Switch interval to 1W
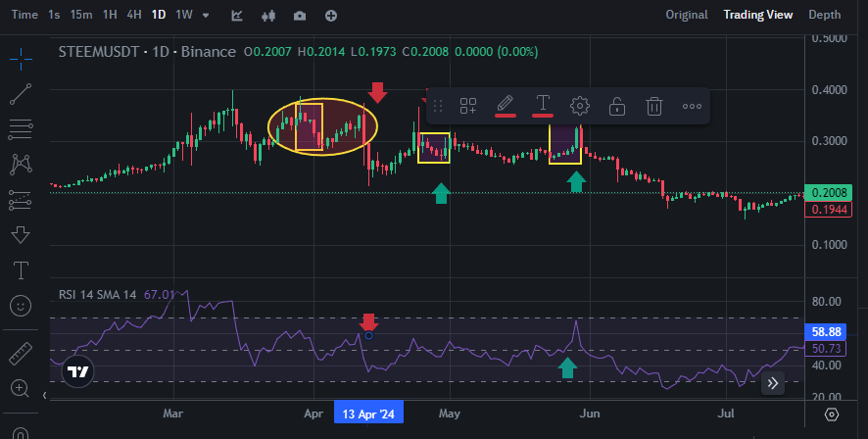Viewport: 868px width, 439px height. pyautogui.click(x=184, y=15)
